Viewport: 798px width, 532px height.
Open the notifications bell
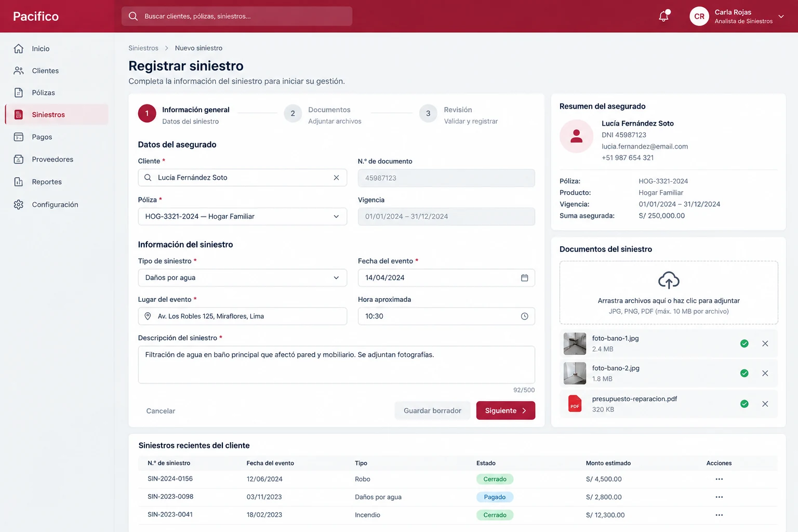(663, 16)
